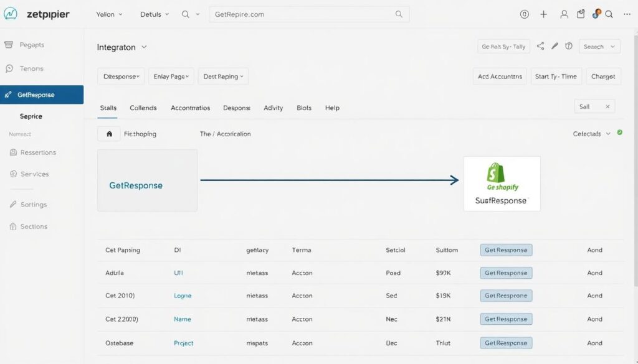Open the Enlay Page dropdown

170,77
